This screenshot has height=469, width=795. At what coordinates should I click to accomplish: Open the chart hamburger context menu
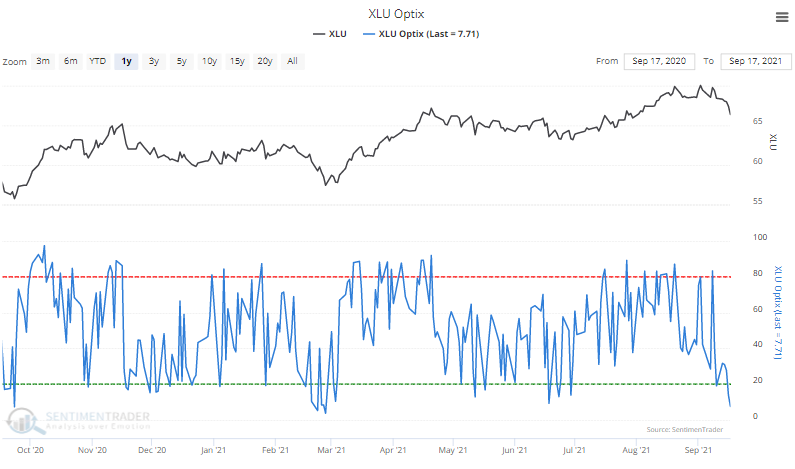(x=780, y=17)
